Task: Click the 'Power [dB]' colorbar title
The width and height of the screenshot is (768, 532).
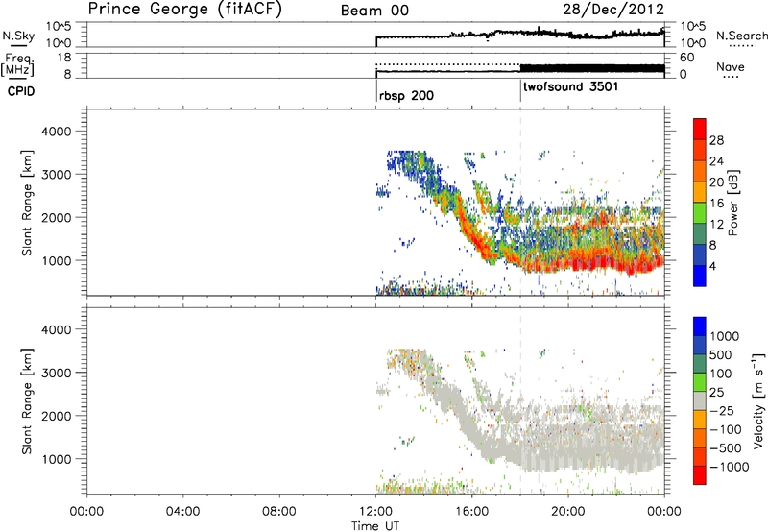Action: [733, 203]
